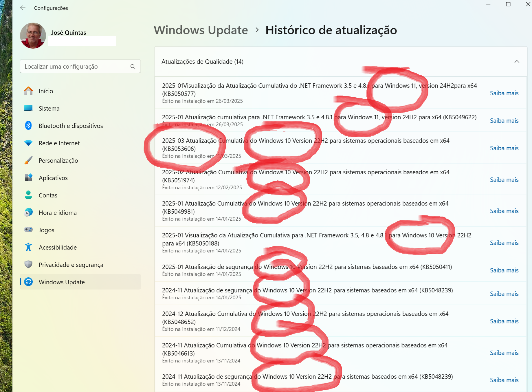Viewport: 532px width, 392px height.
Task: Open Sistema settings category
Action: tap(80, 108)
